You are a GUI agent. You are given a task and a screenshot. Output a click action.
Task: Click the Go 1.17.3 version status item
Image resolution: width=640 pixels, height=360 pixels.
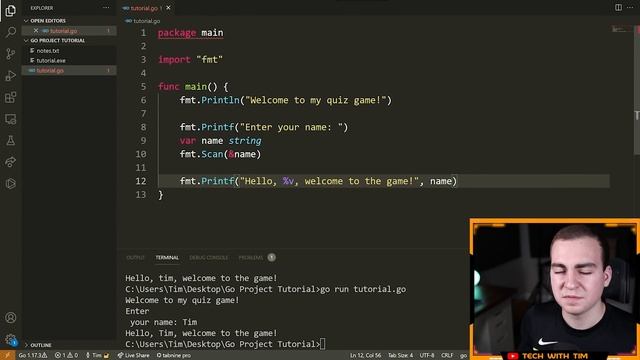point(33,355)
